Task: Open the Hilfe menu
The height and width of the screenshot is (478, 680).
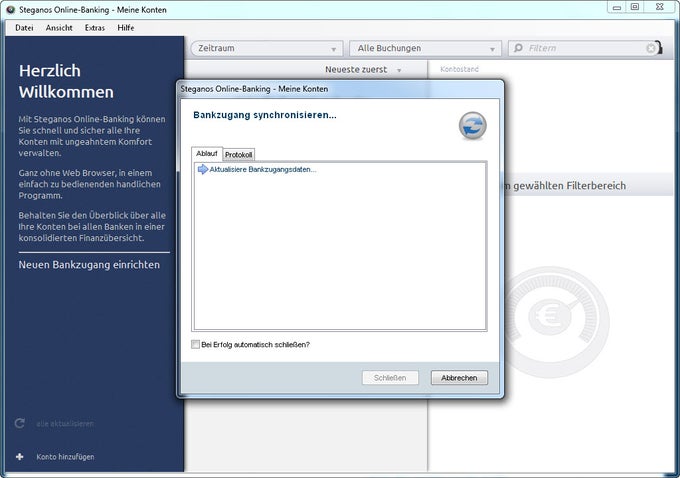Action: tap(125, 28)
